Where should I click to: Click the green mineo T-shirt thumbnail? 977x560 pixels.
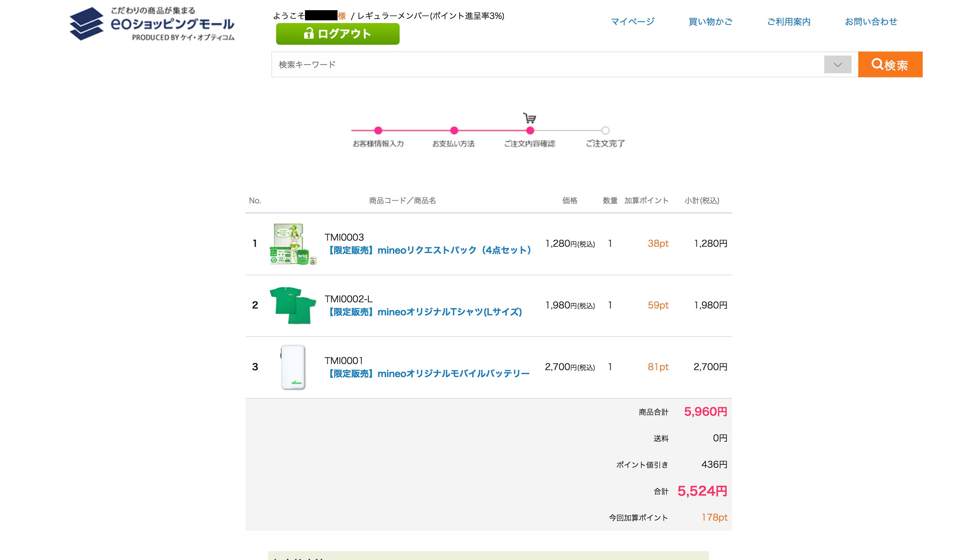pos(292,305)
